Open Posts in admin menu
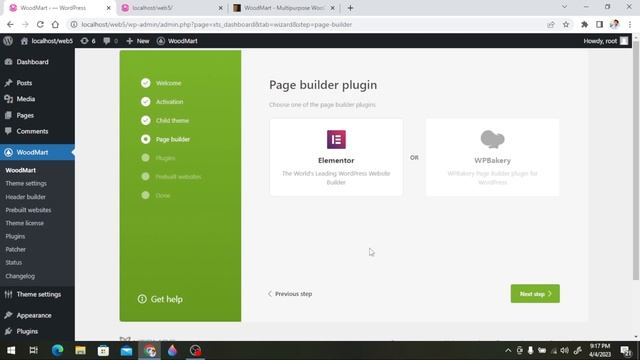 [37, 83]
